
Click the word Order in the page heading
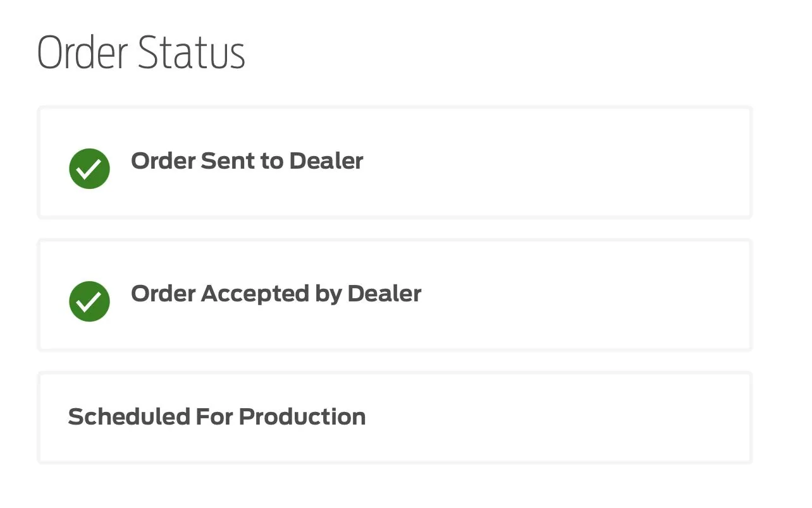[83, 52]
